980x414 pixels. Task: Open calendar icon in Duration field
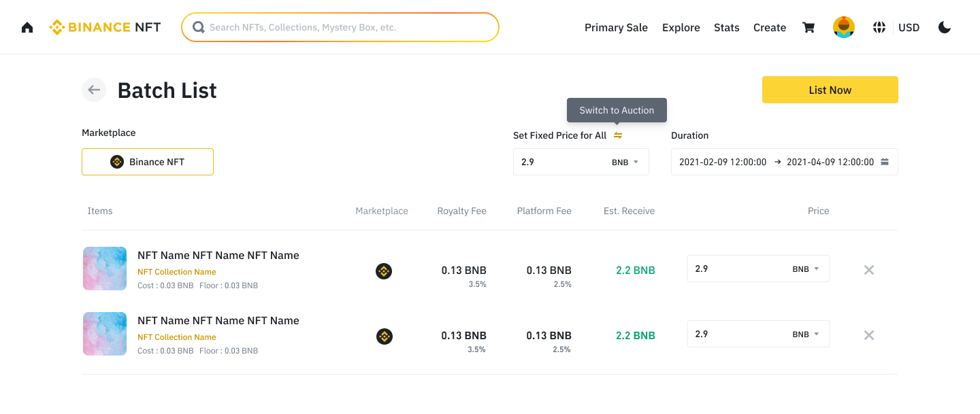coord(885,162)
